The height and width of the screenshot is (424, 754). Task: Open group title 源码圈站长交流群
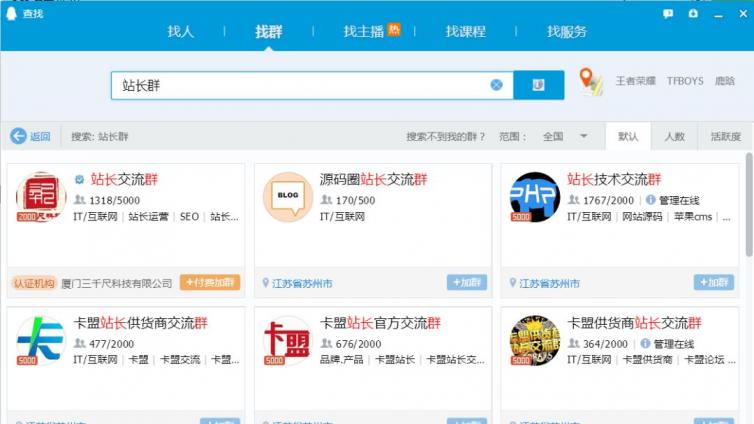(374, 179)
